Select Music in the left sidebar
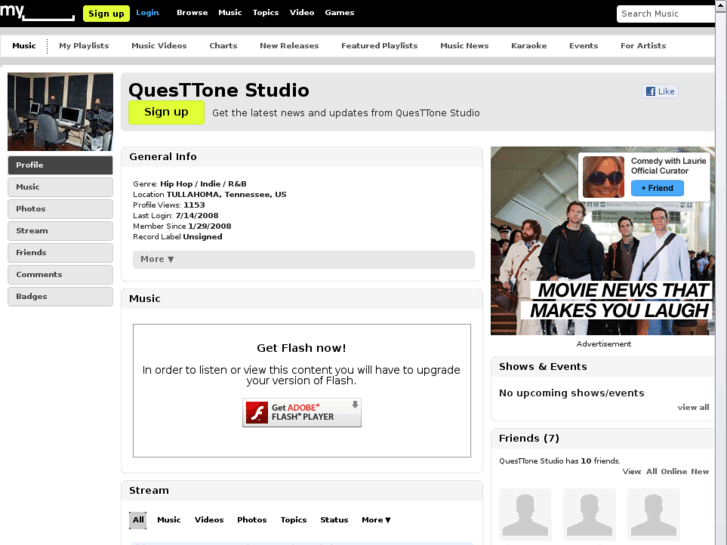Image resolution: width=727 pixels, height=545 pixels. pyautogui.click(x=60, y=187)
